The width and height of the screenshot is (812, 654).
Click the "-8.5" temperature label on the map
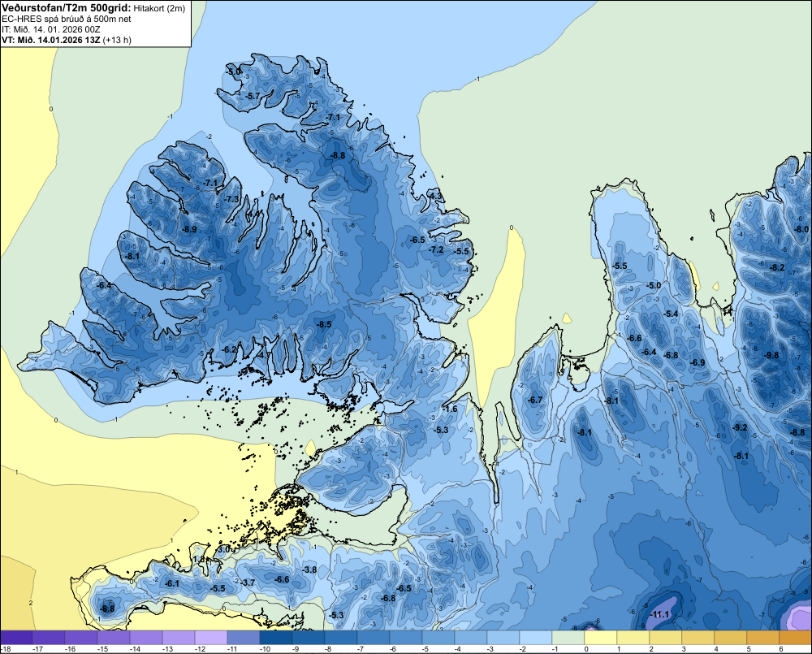(324, 324)
